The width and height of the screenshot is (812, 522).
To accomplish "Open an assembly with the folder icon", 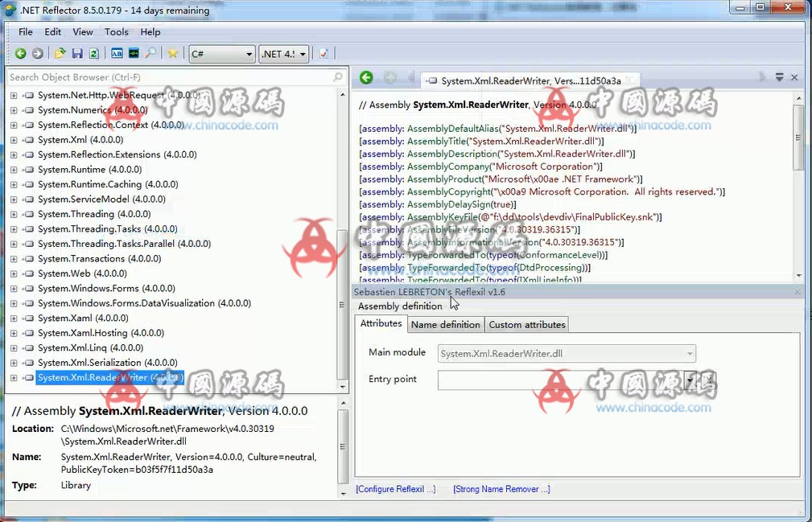I will click(60, 53).
